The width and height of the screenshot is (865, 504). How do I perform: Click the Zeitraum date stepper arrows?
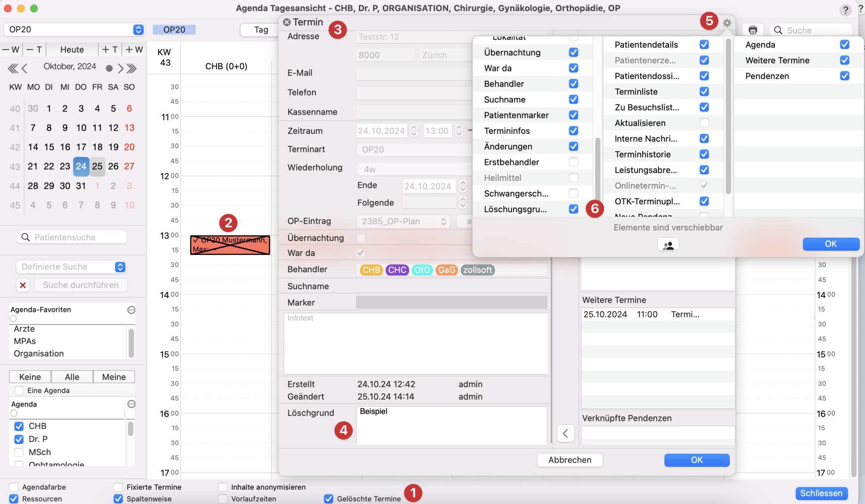(x=414, y=131)
